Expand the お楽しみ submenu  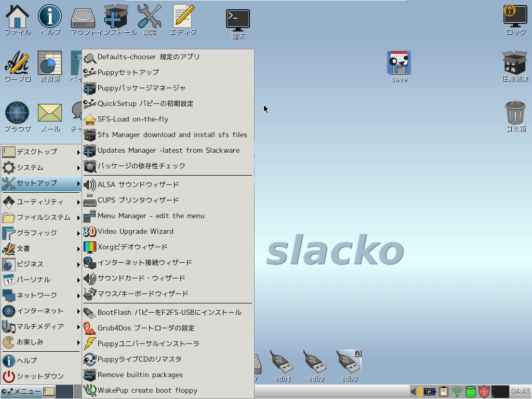41,342
